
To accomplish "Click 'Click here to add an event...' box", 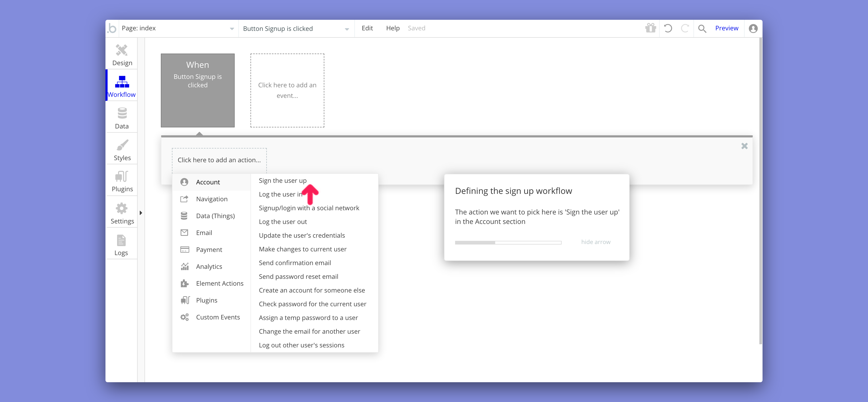I will point(287,90).
